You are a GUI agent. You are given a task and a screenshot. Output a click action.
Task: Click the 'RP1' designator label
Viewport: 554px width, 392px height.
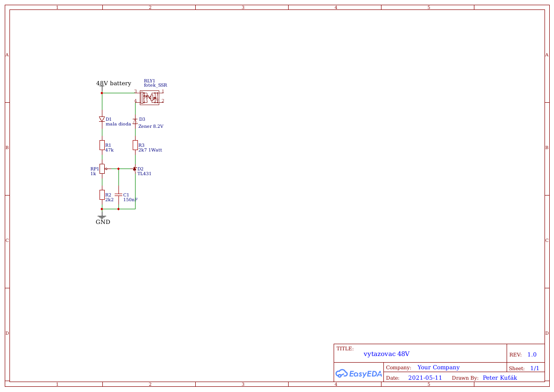pyautogui.click(x=95, y=169)
